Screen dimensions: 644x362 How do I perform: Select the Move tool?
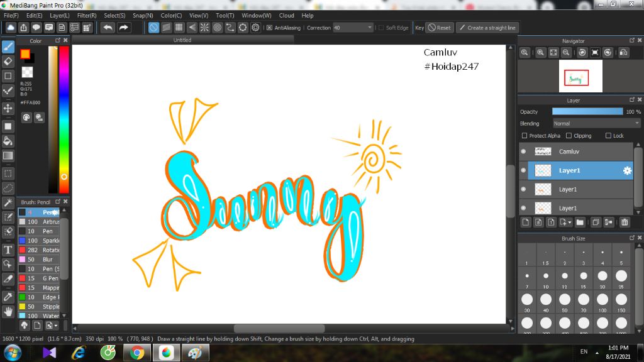tap(8, 108)
